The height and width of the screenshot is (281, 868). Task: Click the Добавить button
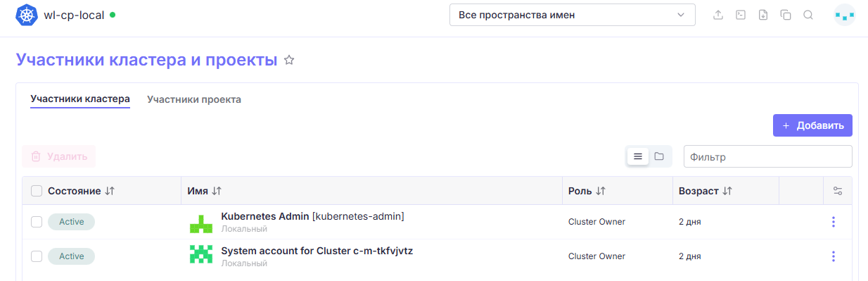click(812, 125)
